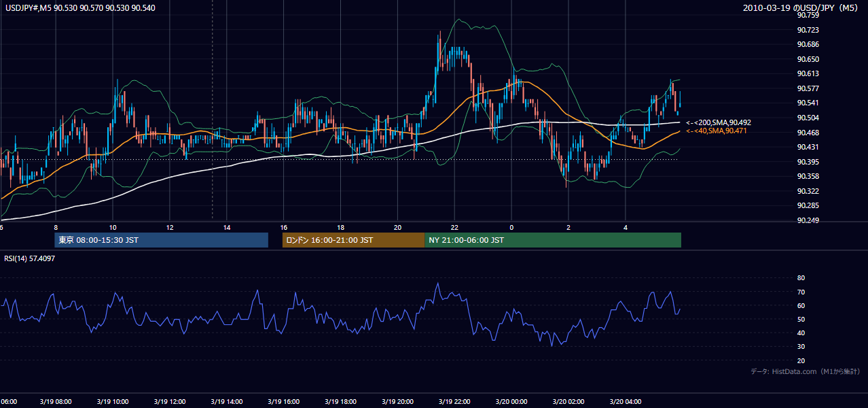Click the RSI(14) 57.4097 indicator label
This screenshot has width=868, height=408.
29,258
